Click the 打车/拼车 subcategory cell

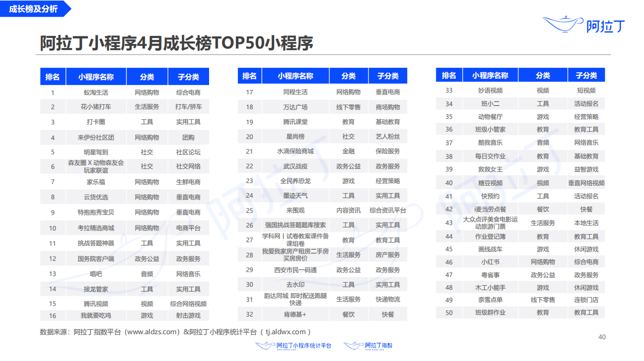188,107
